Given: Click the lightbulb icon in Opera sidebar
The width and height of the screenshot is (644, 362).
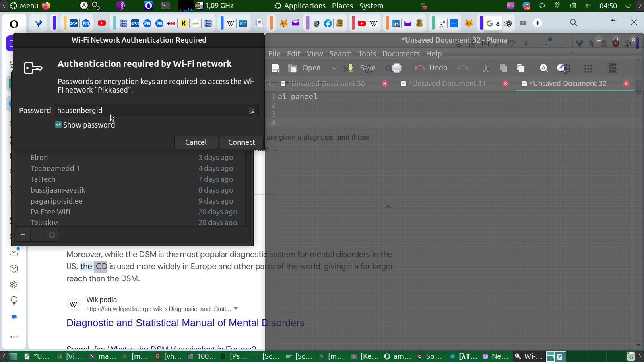Looking at the screenshot, I should 14,301.
